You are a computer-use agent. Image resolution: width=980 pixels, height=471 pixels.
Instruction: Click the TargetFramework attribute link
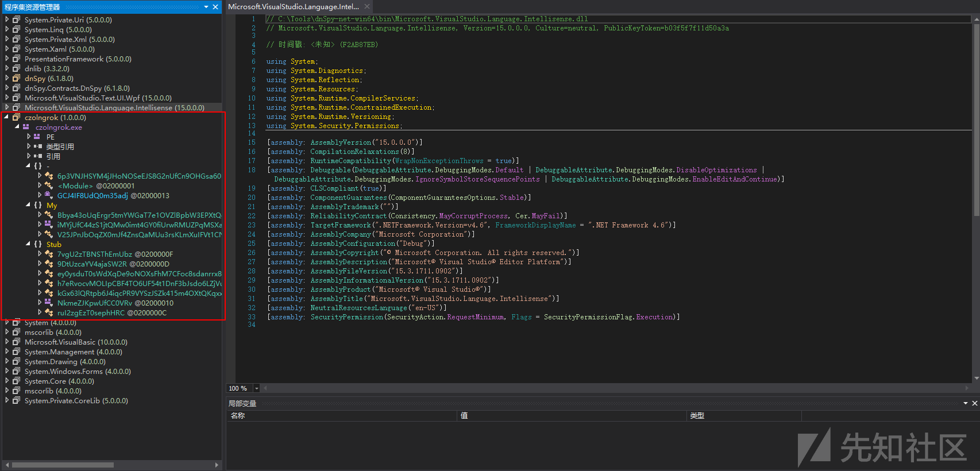(341, 225)
